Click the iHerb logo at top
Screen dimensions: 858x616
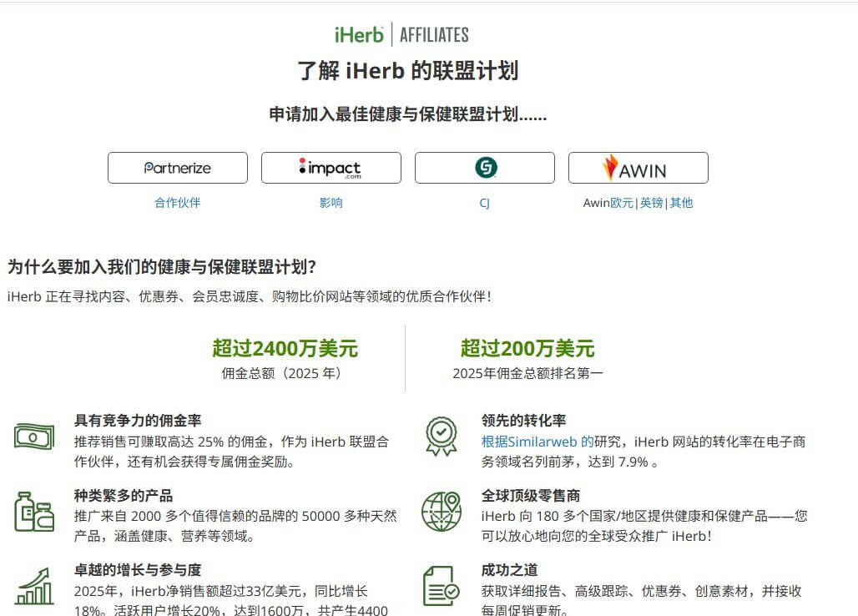point(359,35)
